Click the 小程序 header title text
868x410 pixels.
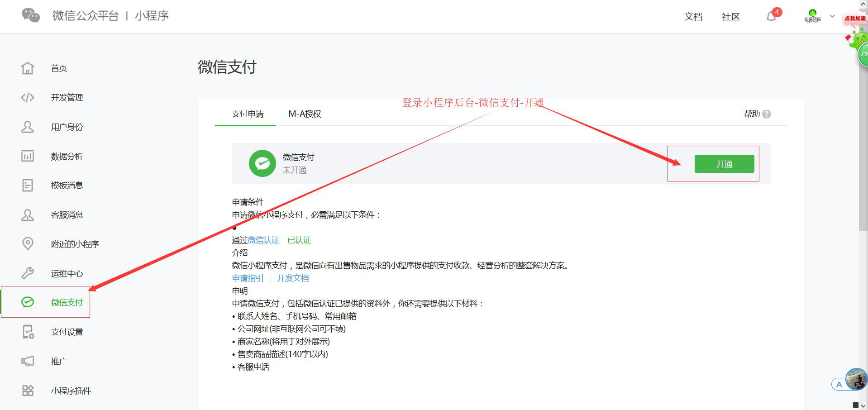pos(152,16)
